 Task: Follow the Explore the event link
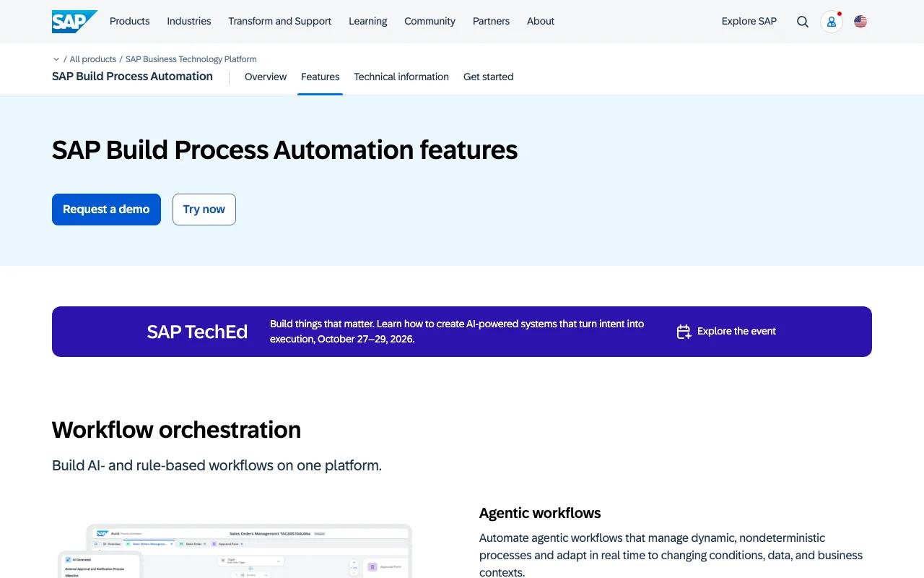[x=736, y=332]
